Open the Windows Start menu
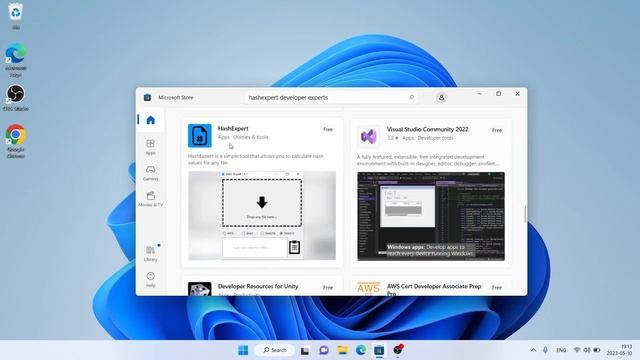This screenshot has height=360, width=640. coord(243,350)
